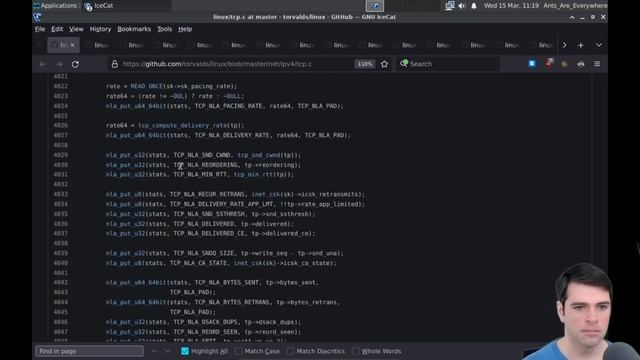This screenshot has width=640, height=360.
Task: Click READ_ONCE macro on line 4022
Action: 147,87
